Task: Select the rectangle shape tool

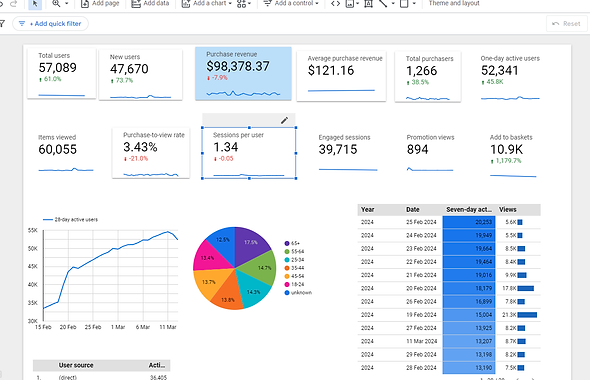Action: click(404, 3)
